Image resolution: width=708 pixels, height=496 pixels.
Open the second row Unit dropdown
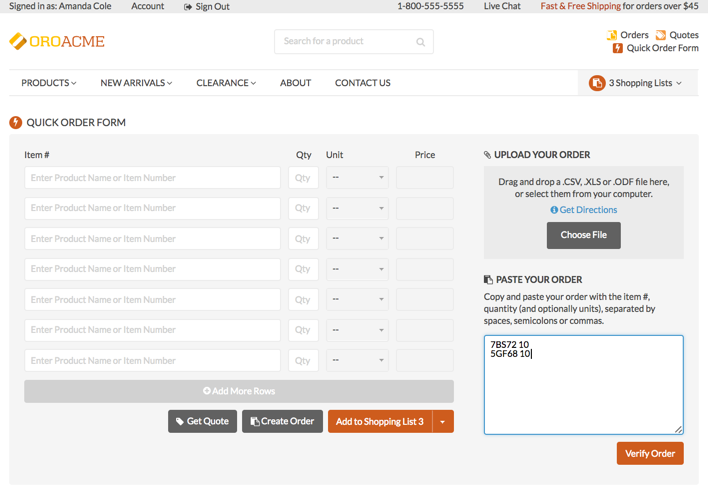click(x=357, y=208)
